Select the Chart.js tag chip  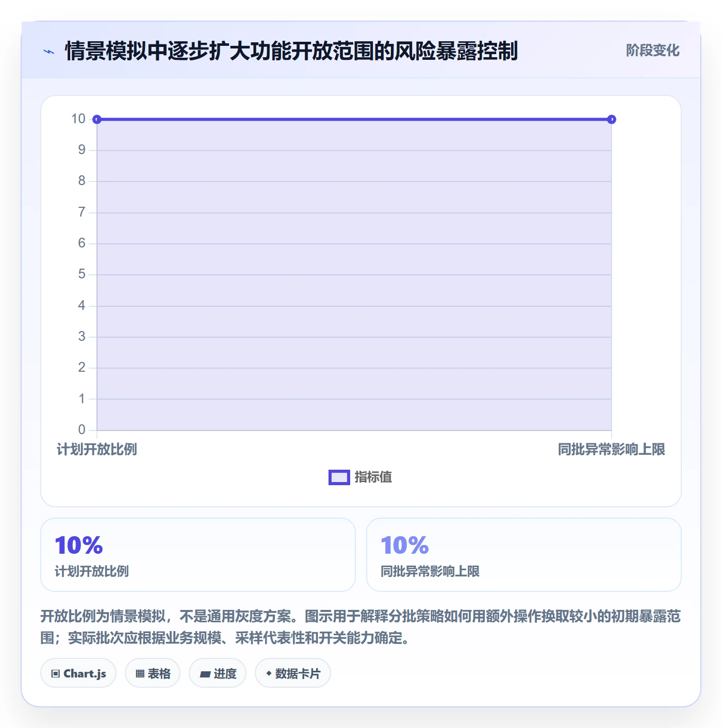tap(78, 673)
